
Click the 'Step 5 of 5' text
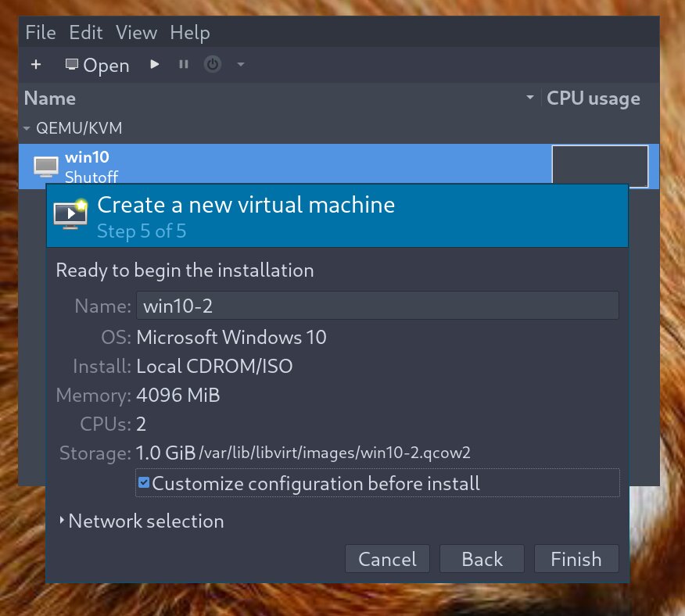[142, 231]
